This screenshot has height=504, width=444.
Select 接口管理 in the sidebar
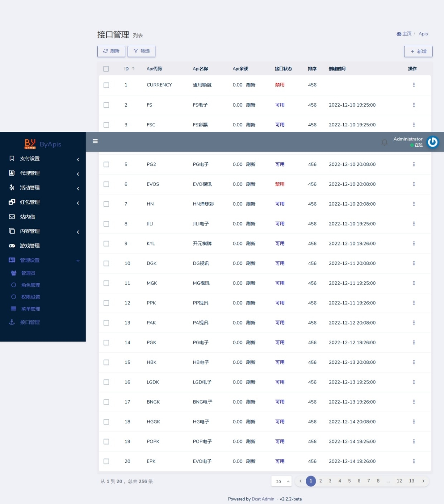pos(30,322)
